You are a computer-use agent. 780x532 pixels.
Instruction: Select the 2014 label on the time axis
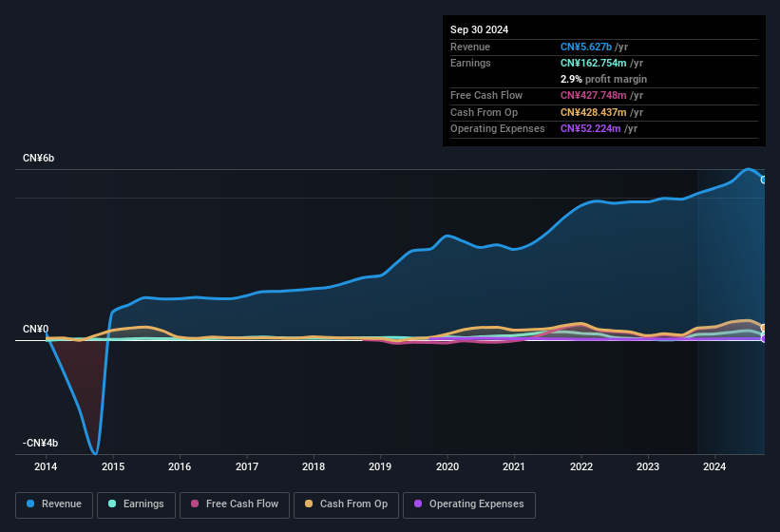coord(46,466)
